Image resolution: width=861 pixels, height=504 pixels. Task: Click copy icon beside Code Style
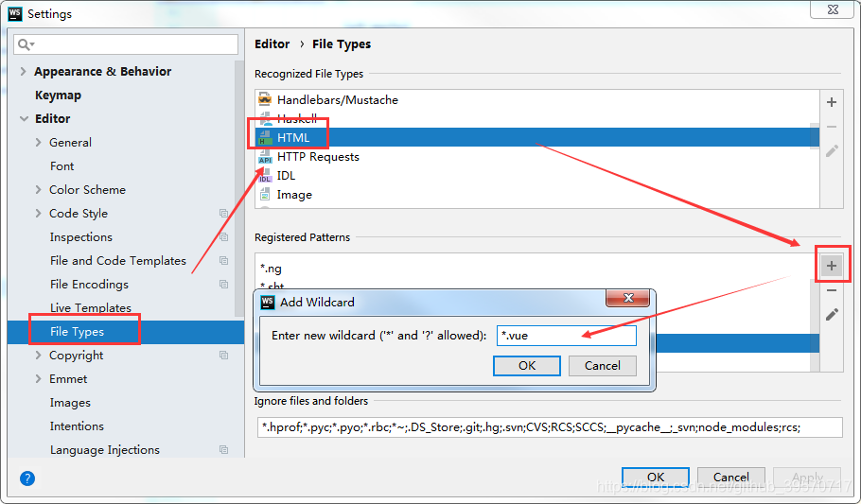[x=223, y=214]
